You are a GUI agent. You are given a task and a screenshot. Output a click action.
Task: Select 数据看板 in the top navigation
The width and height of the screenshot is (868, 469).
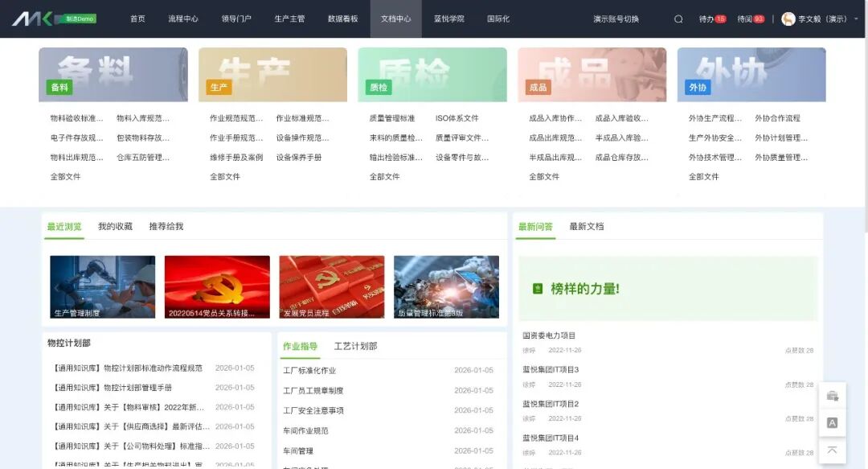tap(343, 19)
